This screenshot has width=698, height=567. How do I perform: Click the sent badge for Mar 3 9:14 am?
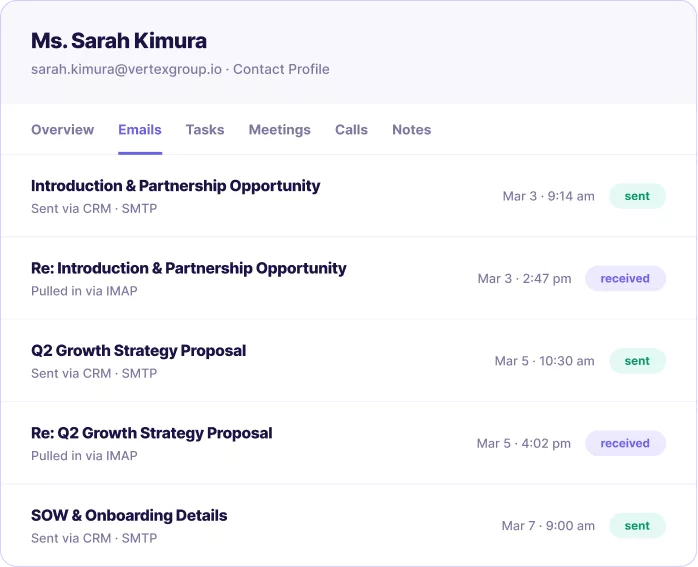[637, 196]
